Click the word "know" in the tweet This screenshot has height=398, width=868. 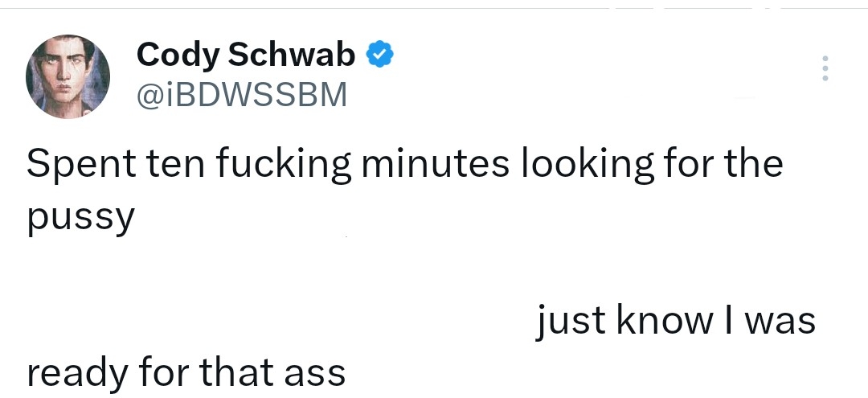[663, 322]
